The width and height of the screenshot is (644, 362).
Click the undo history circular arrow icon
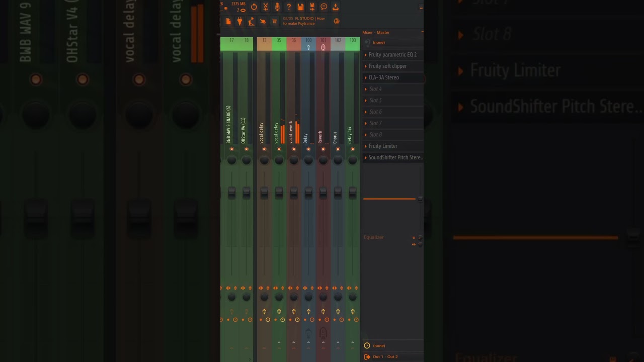(x=254, y=7)
